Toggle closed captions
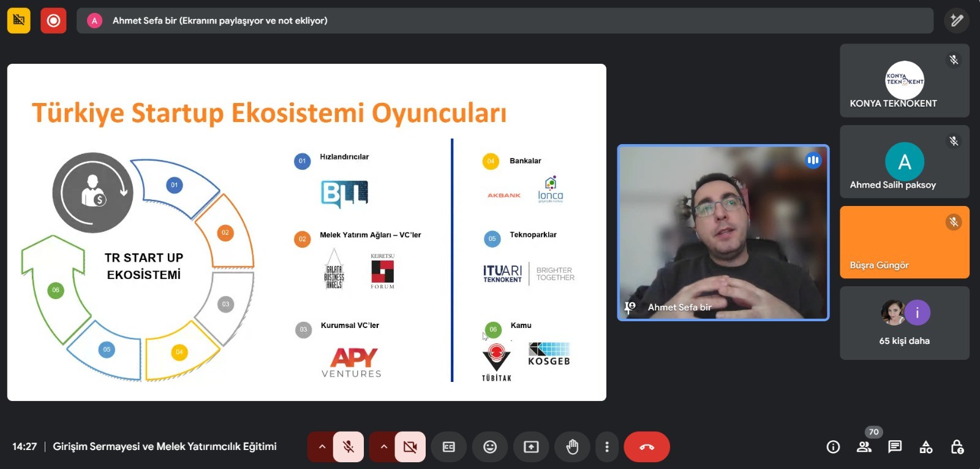The height and width of the screenshot is (469, 980). [x=449, y=447]
